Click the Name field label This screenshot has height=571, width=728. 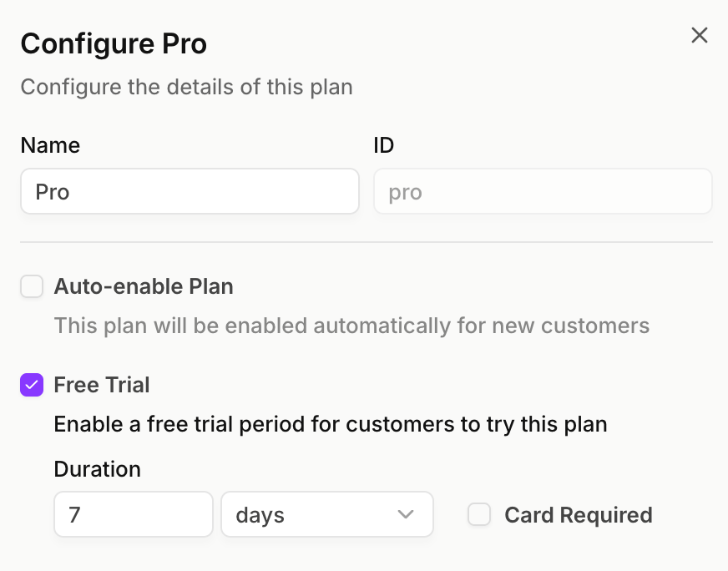click(x=50, y=145)
